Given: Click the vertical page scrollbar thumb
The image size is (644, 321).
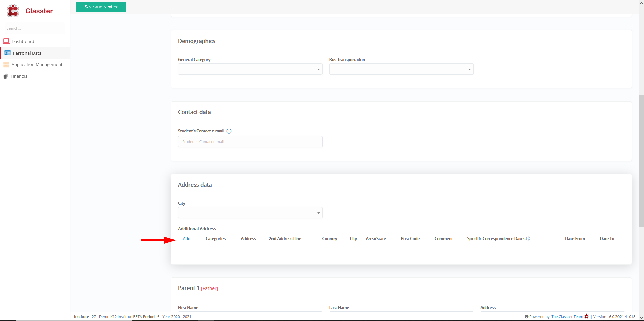Looking at the screenshot, I should (x=641, y=161).
